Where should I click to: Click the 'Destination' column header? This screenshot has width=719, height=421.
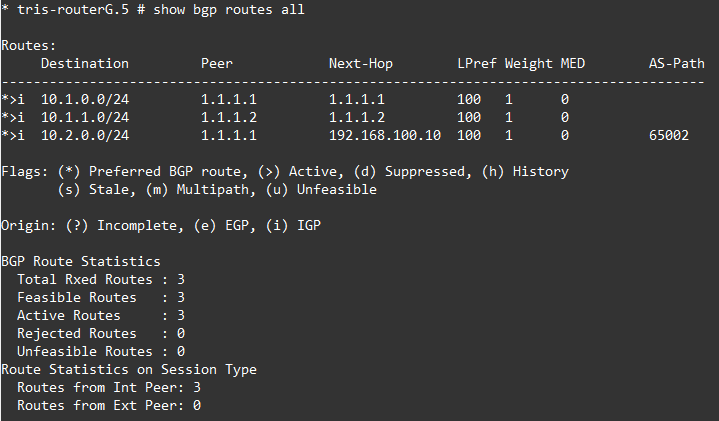[85, 64]
